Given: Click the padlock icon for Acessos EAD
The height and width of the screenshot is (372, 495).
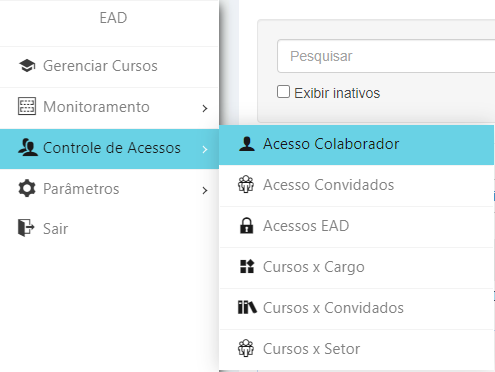Looking at the screenshot, I should [x=246, y=225].
